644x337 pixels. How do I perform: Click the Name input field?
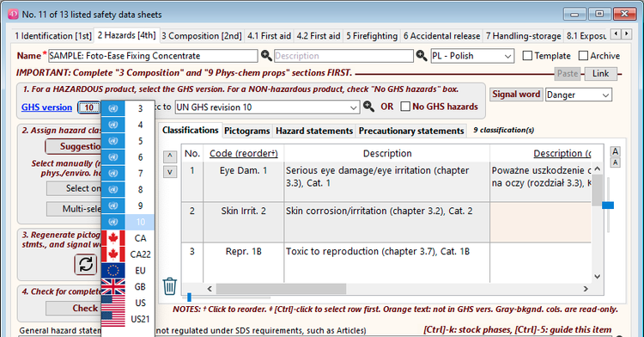(x=153, y=56)
